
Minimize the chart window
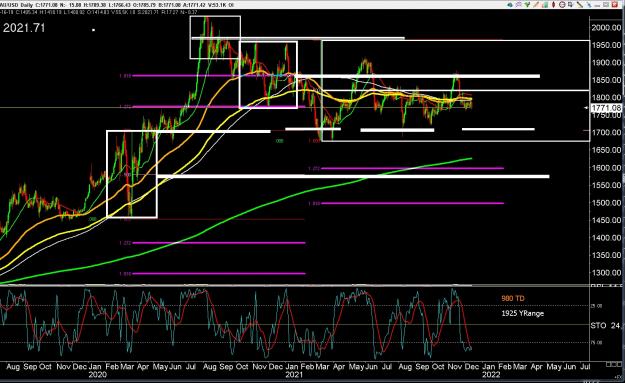point(597,6)
